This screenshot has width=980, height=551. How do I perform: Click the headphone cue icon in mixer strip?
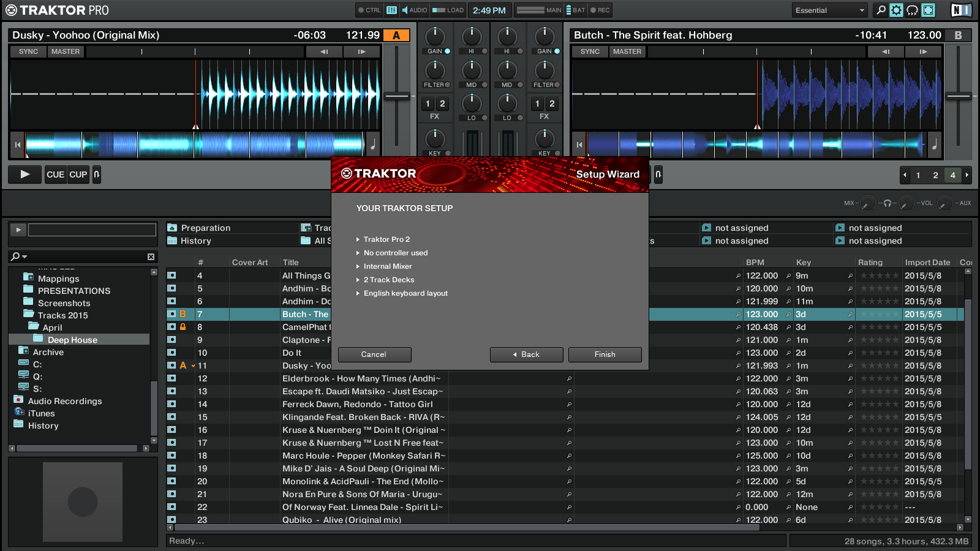point(888,203)
